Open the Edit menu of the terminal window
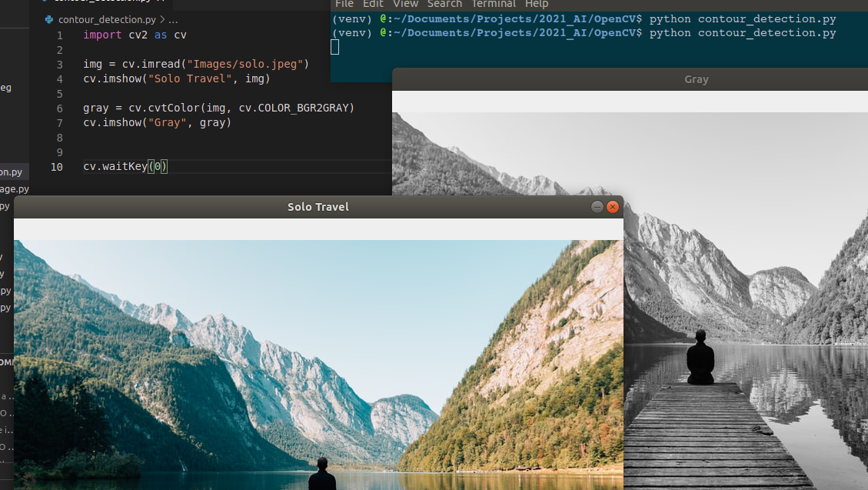The image size is (868, 490). 372,4
